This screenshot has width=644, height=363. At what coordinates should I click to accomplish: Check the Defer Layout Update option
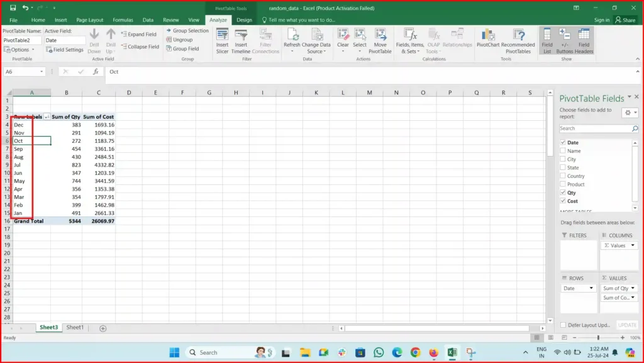[563, 325]
